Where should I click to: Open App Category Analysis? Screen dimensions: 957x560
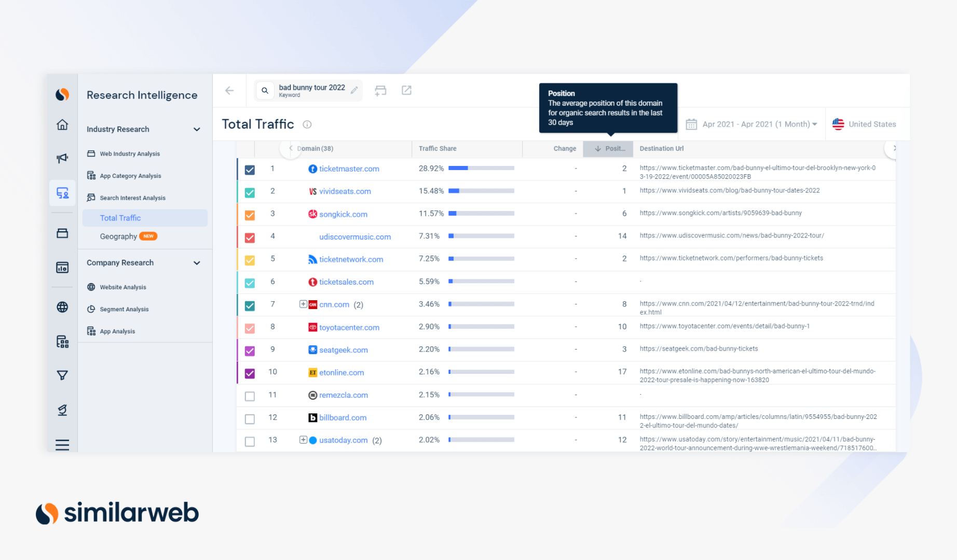coord(130,176)
